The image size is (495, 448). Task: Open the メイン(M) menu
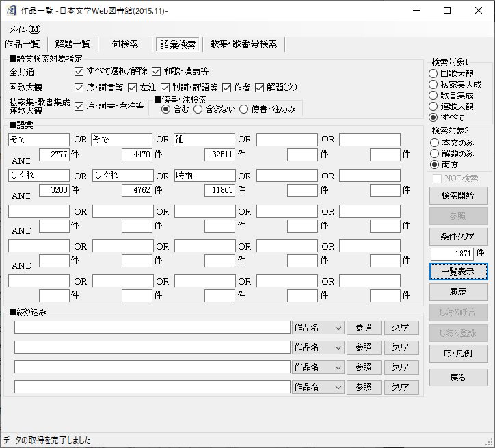25,29
